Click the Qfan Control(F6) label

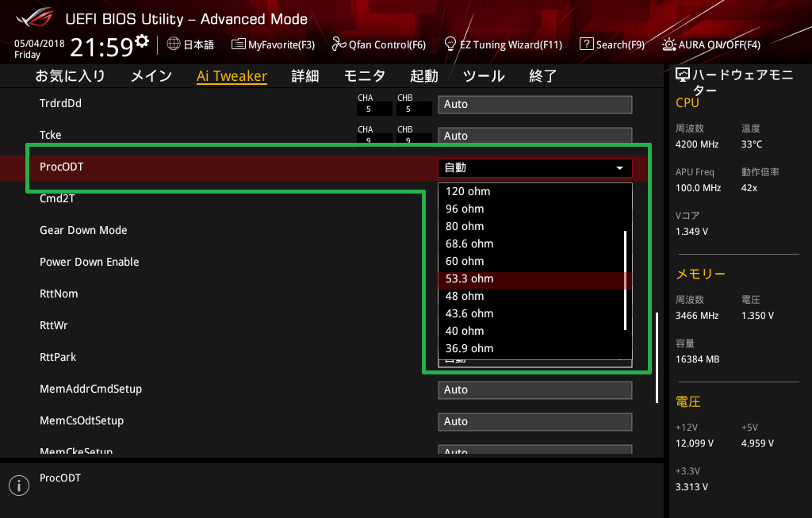(387, 44)
